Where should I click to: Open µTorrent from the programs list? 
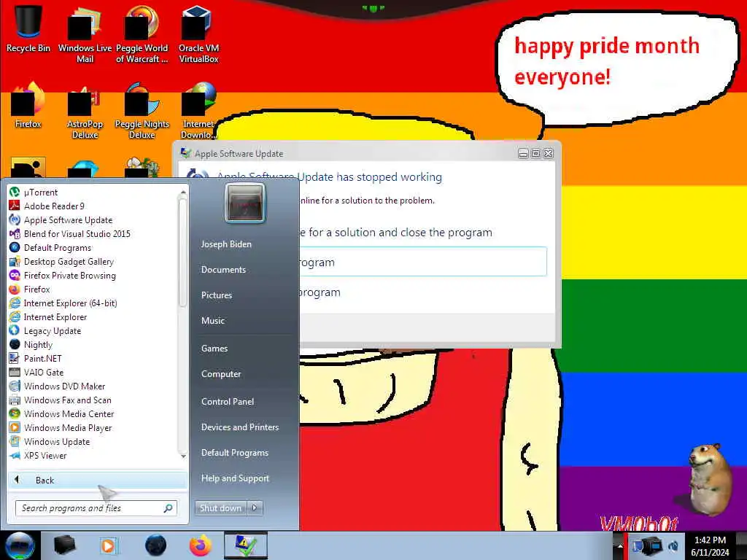click(41, 192)
